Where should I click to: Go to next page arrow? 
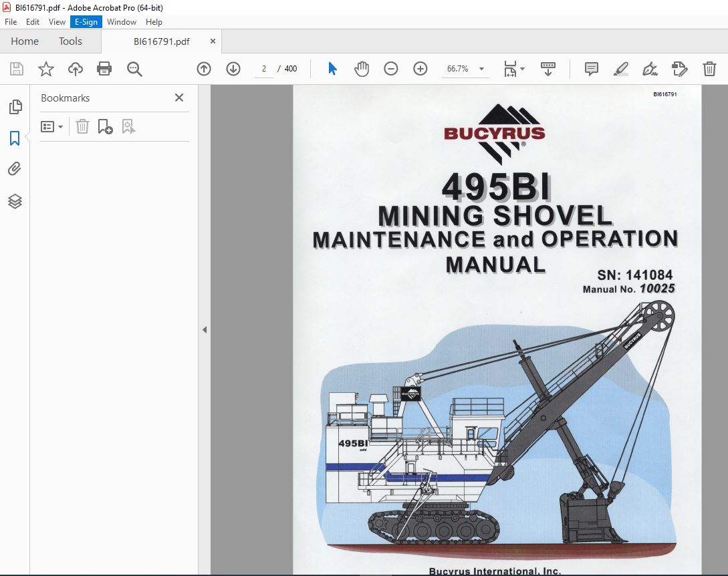click(x=233, y=69)
